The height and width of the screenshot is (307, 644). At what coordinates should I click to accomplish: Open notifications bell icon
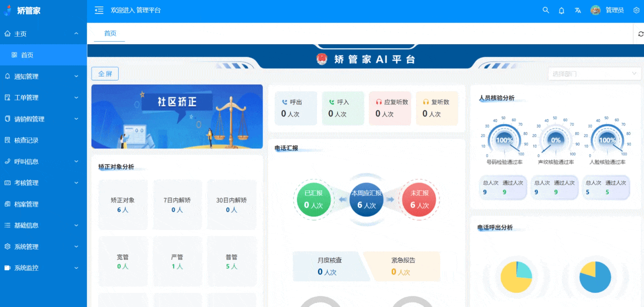click(561, 10)
